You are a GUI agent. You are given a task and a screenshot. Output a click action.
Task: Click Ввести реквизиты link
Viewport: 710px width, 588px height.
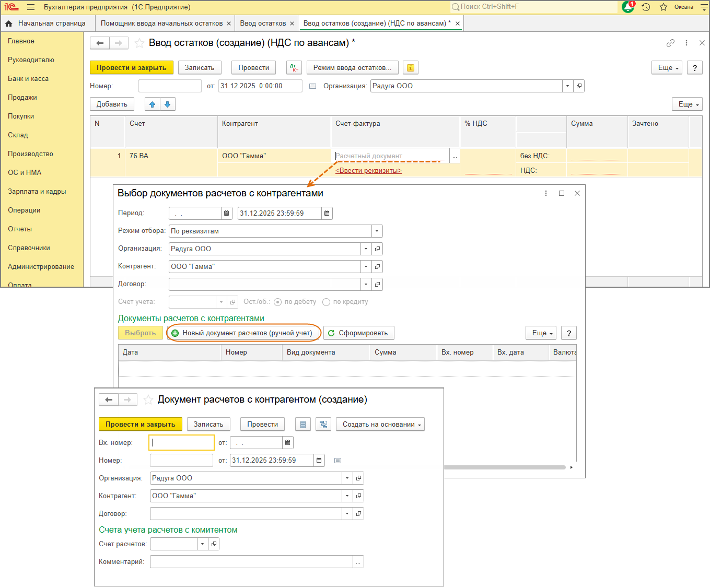(x=369, y=171)
